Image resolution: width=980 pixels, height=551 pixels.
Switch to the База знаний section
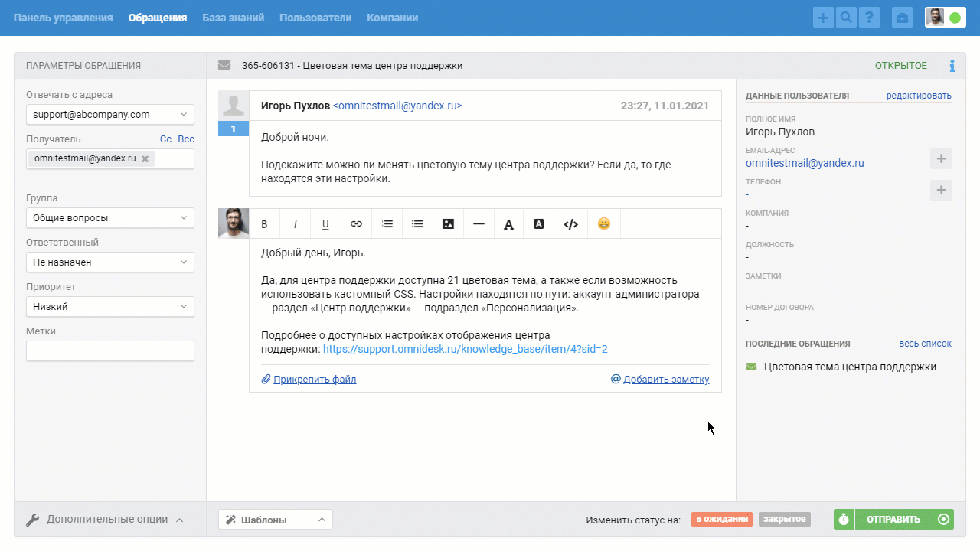click(x=233, y=16)
